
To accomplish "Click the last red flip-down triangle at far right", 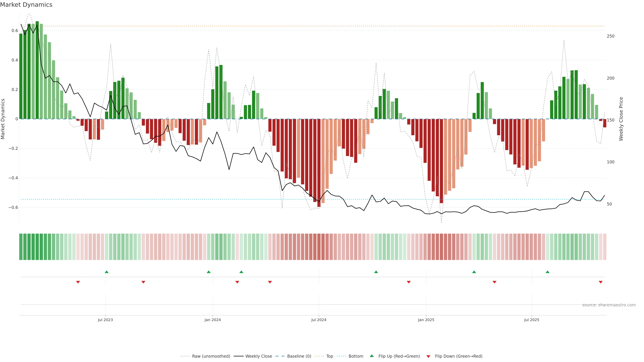I will tap(601, 282).
